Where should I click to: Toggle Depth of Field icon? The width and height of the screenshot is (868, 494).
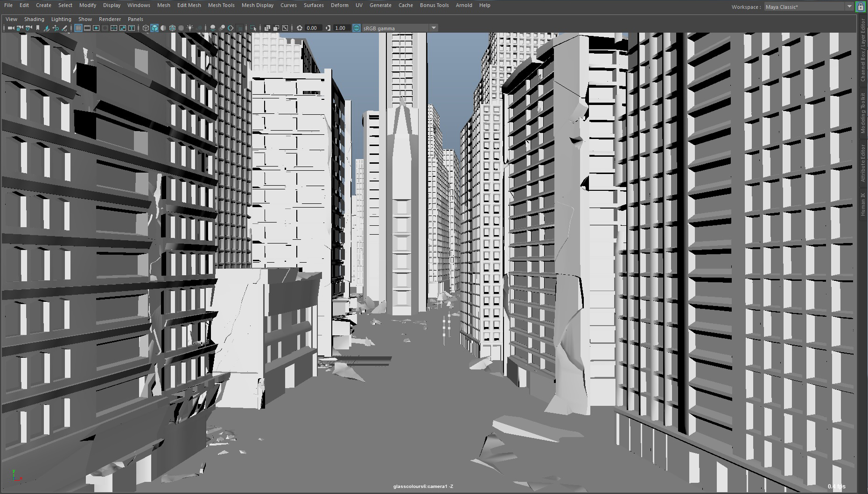point(240,28)
